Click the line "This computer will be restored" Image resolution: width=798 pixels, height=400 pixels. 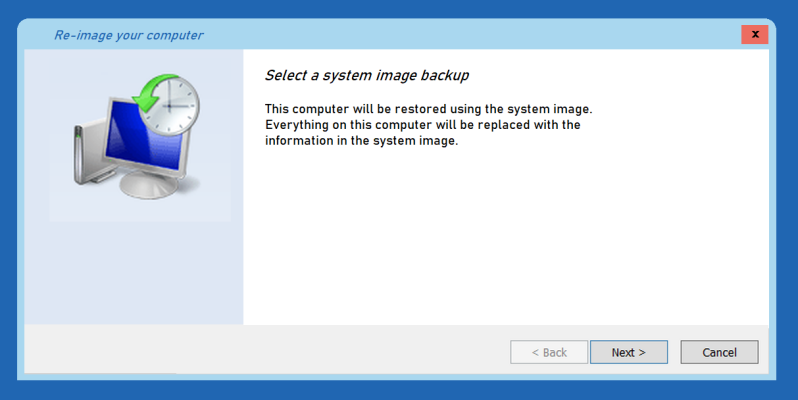point(435,108)
